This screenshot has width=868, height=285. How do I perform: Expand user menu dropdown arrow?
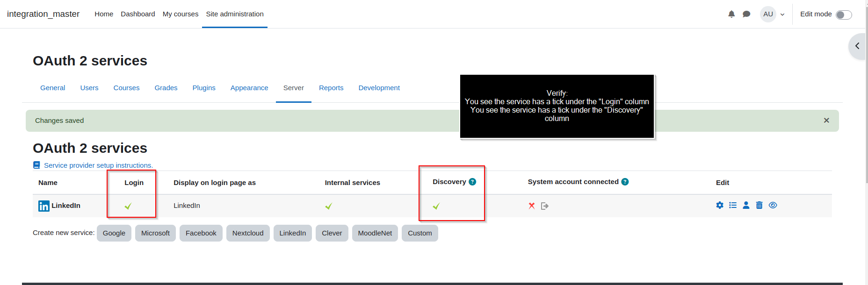point(782,14)
